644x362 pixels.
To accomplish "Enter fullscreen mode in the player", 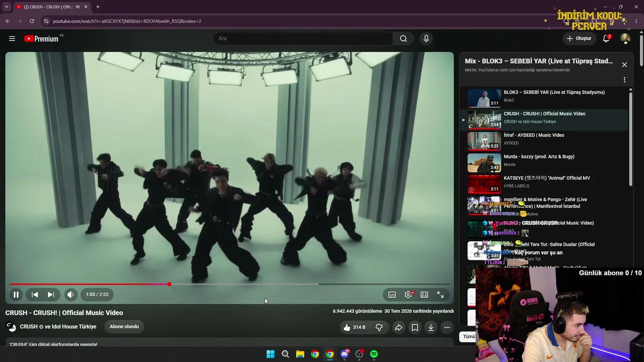I will (x=440, y=295).
